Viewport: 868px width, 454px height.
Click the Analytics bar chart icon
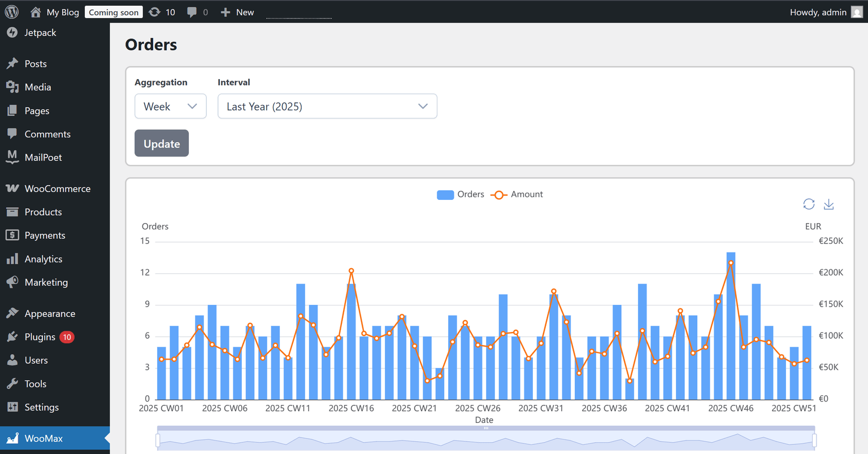pyautogui.click(x=12, y=259)
